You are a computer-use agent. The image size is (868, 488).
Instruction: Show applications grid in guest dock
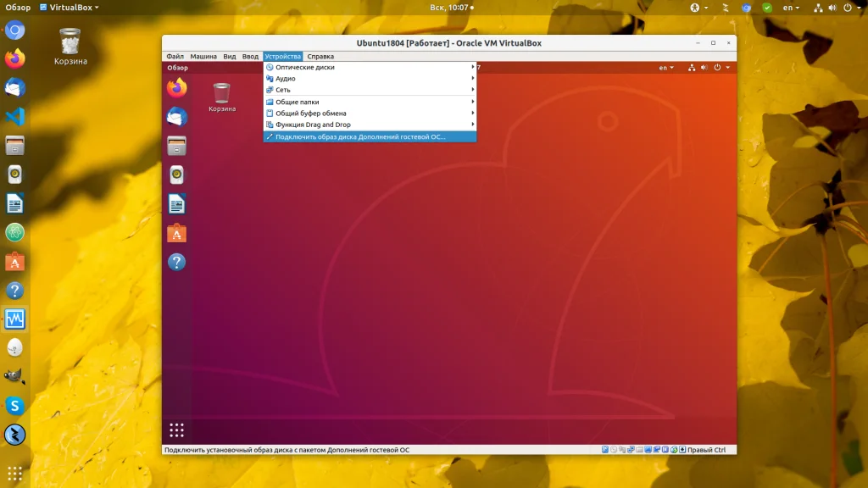(176, 430)
